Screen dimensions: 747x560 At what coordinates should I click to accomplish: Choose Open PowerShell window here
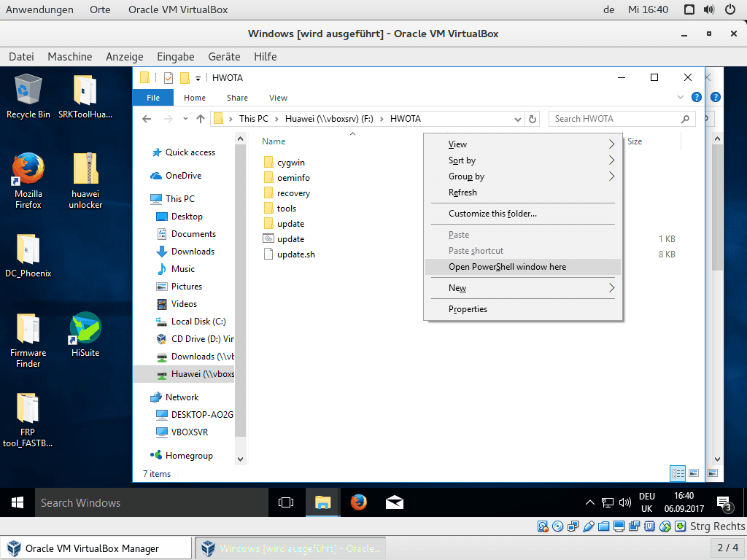[522, 267]
